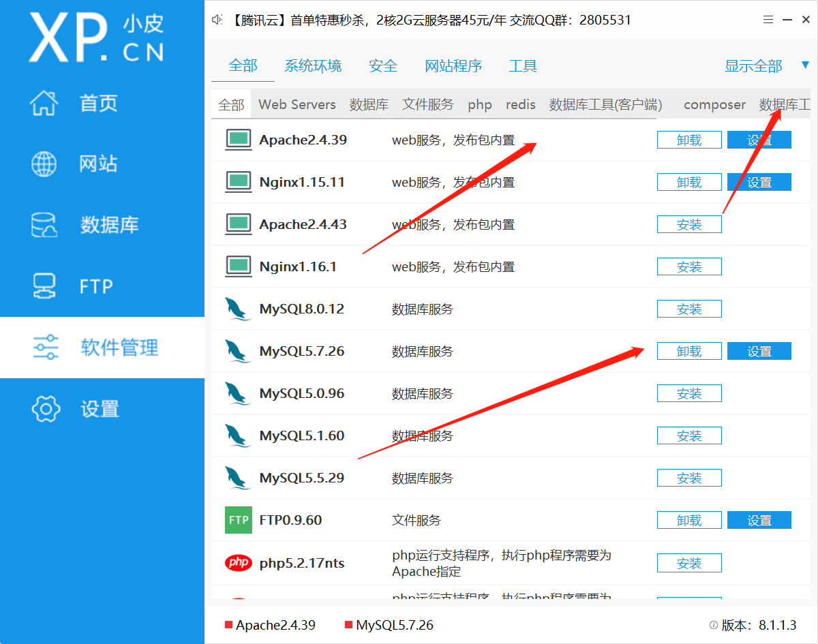Click the MySQL8.0.12 dolphin icon
818x644 pixels.
[238, 309]
